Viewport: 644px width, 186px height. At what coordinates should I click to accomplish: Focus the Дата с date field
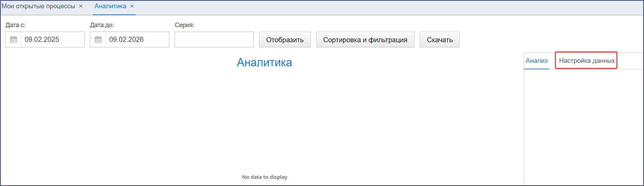pyautogui.click(x=53, y=39)
